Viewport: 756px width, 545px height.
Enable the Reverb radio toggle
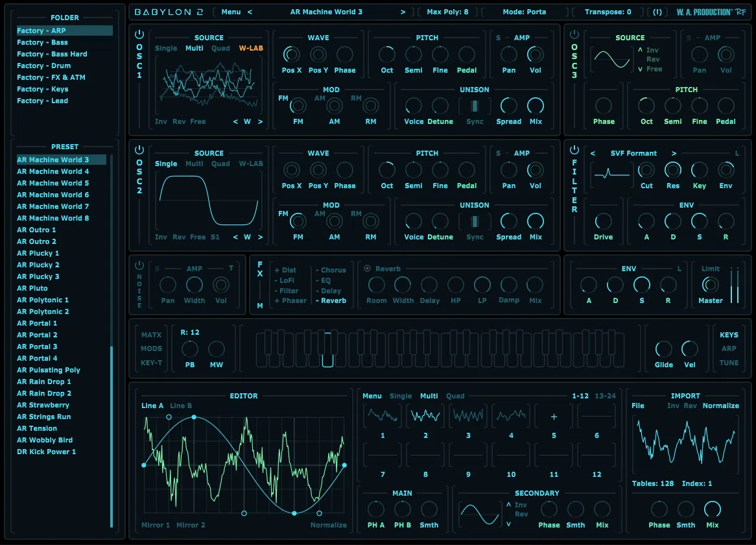pos(368,269)
